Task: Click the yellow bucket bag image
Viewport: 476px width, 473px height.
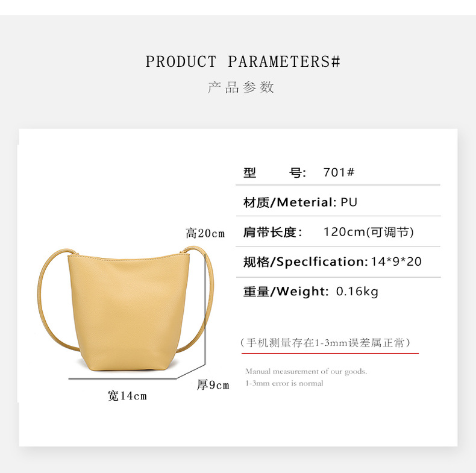Action: click(x=126, y=309)
